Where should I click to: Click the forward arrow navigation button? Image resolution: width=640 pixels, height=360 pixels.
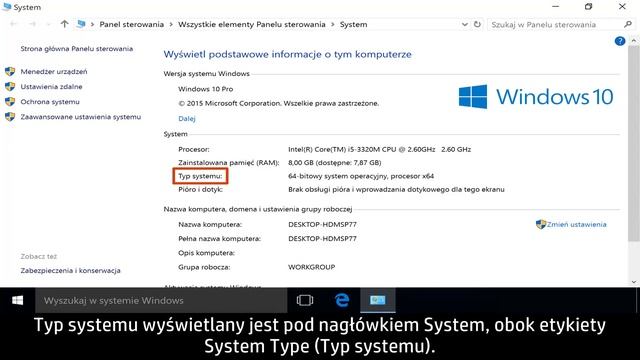coord(32,24)
